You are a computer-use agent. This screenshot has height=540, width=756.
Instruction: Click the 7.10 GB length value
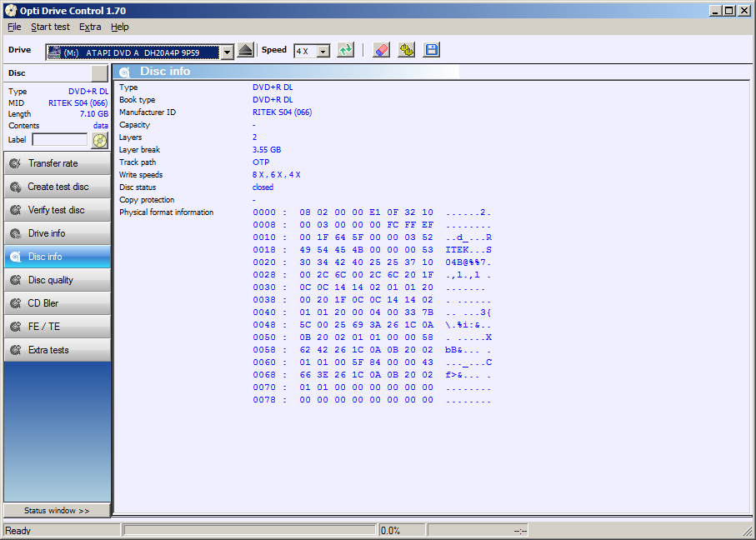(x=94, y=114)
